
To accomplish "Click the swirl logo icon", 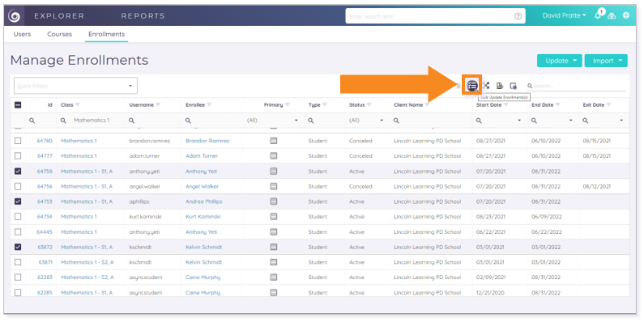I will tap(14, 16).
